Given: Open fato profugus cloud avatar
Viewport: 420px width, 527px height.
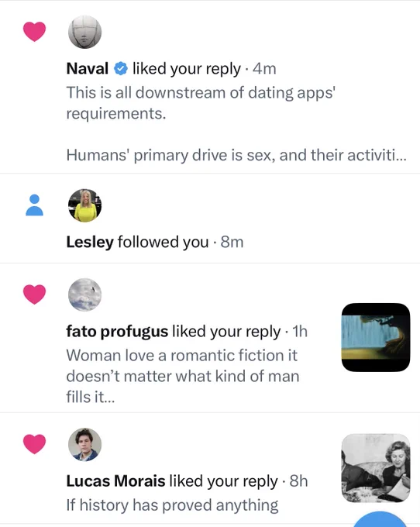Looking at the screenshot, I should 84,294.
